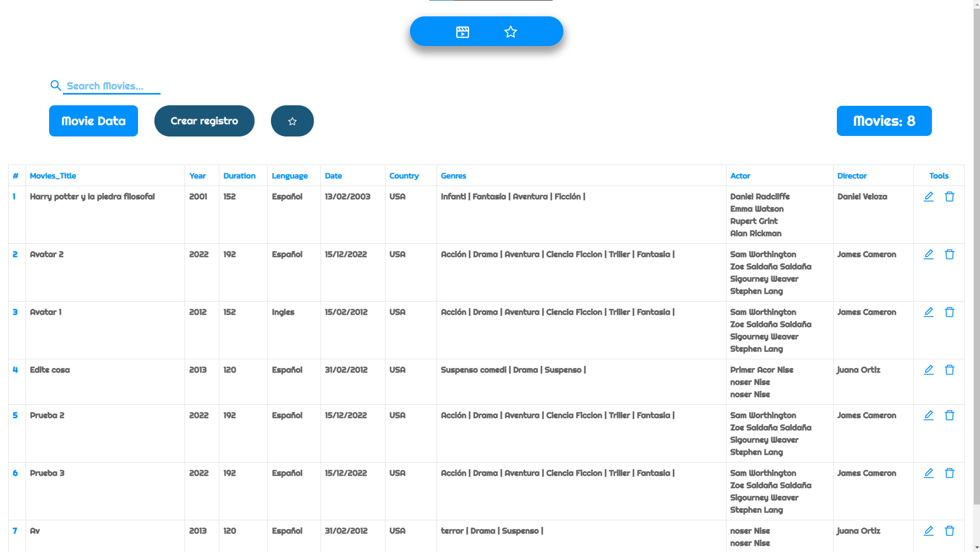Click actor Alan Rickman
980x552 pixels.
pos(756,234)
